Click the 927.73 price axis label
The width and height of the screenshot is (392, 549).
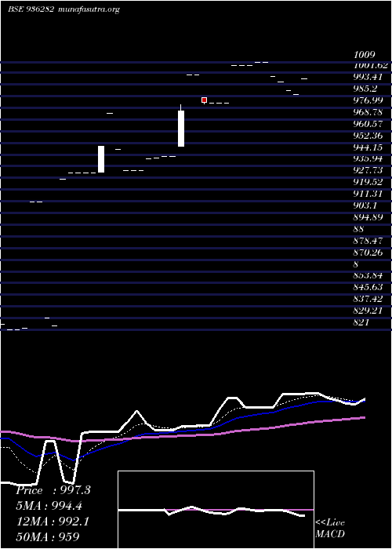368,170
